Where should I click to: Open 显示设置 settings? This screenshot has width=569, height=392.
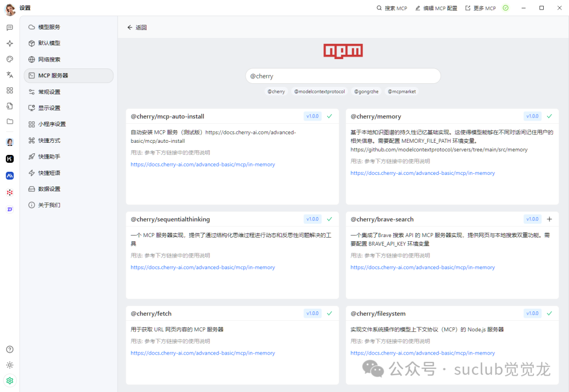click(x=68, y=108)
